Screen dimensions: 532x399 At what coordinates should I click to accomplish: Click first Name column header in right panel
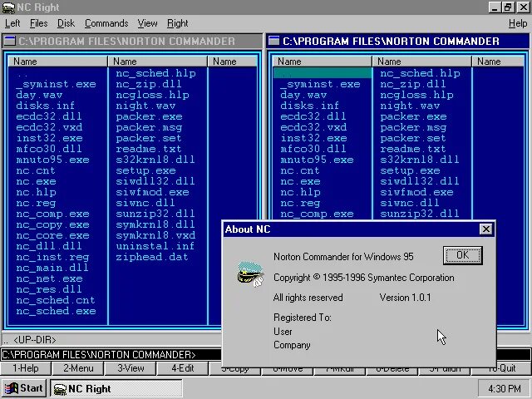click(x=322, y=62)
